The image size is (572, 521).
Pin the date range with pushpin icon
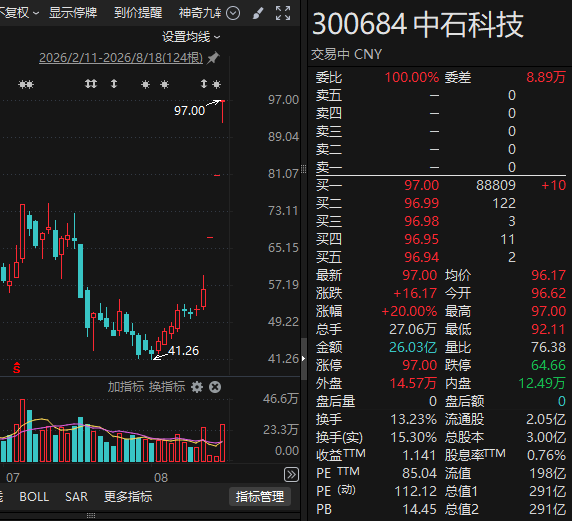coord(213,58)
